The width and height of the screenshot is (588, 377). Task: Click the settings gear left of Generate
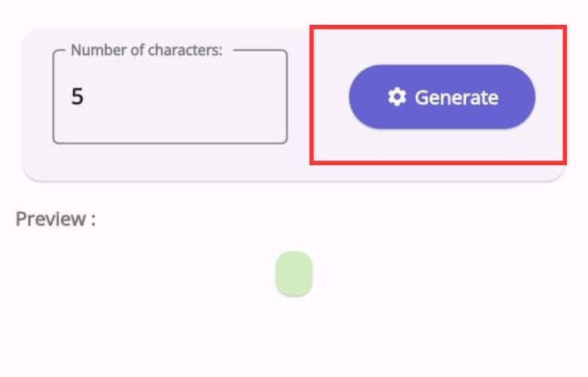pyautogui.click(x=397, y=97)
